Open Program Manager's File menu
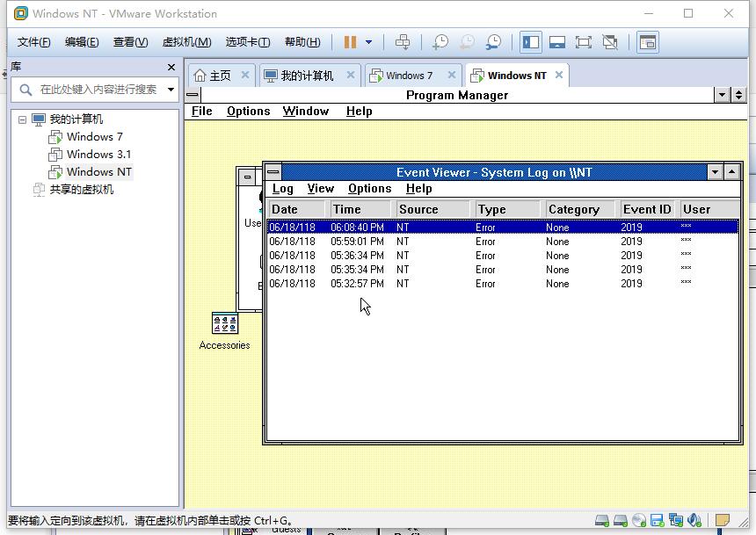 click(x=201, y=112)
